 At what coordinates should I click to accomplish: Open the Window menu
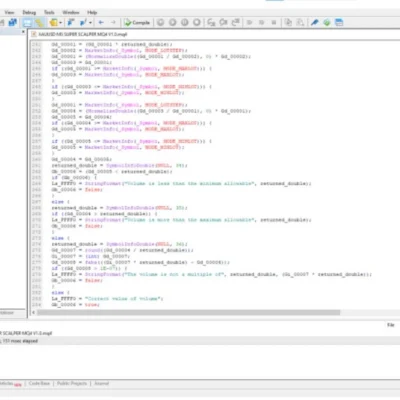coord(71,12)
